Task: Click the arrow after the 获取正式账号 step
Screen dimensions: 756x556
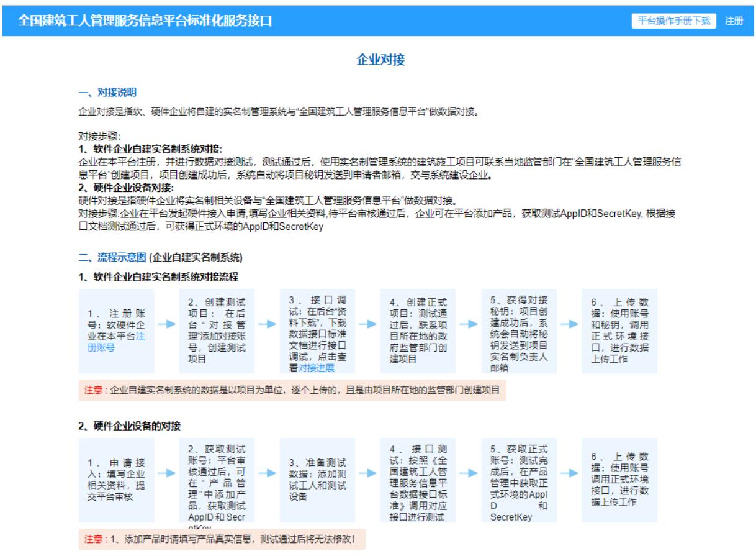Action: (x=569, y=473)
